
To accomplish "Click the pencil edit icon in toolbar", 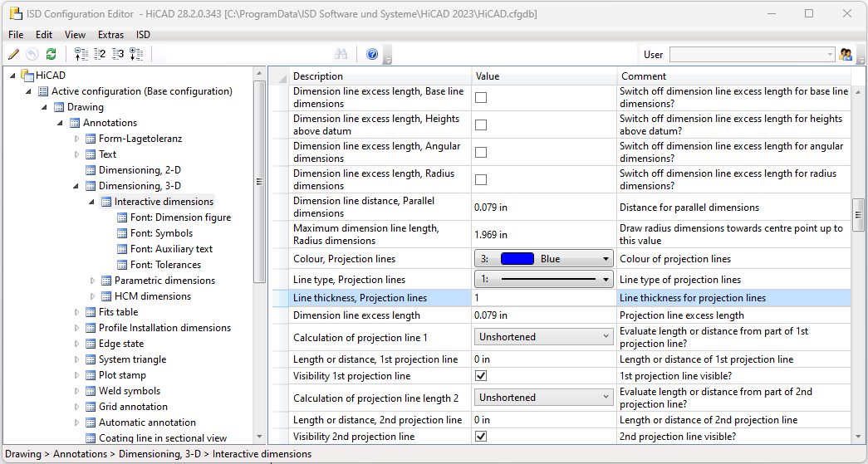I will click(13, 54).
